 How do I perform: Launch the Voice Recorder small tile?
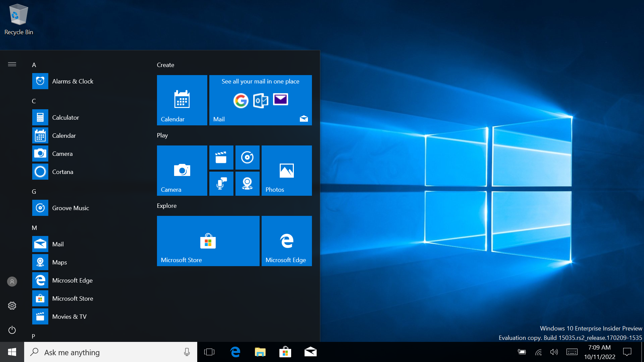(221, 183)
